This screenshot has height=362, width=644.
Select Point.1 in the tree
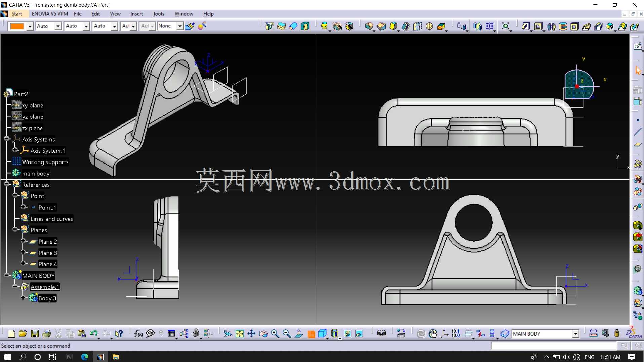[x=47, y=208]
